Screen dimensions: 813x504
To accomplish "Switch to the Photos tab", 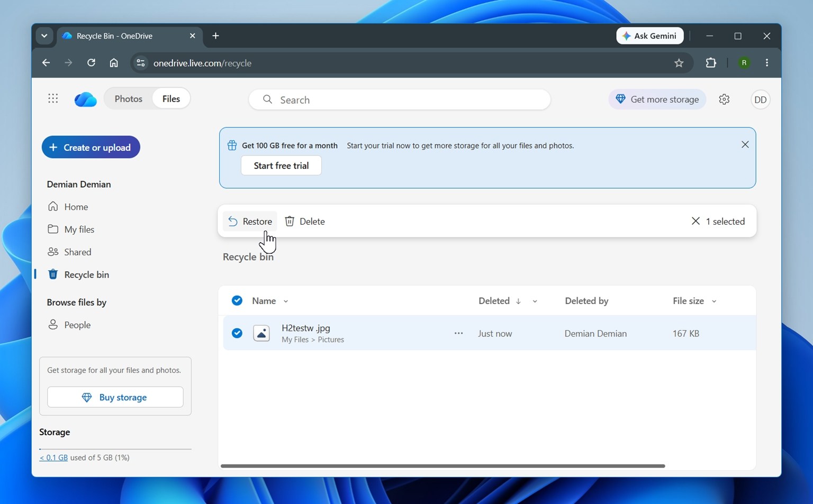I will click(128, 99).
